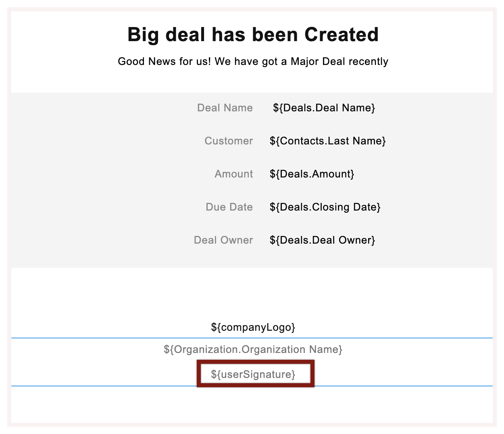504x434 pixels.
Task: Click the "Deal Name" field label
Action: 225,108
